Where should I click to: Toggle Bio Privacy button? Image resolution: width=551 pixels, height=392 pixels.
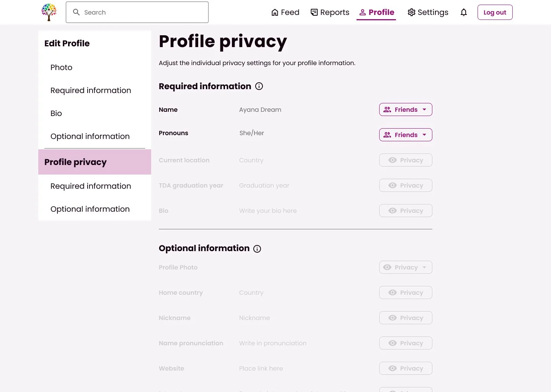pos(406,211)
